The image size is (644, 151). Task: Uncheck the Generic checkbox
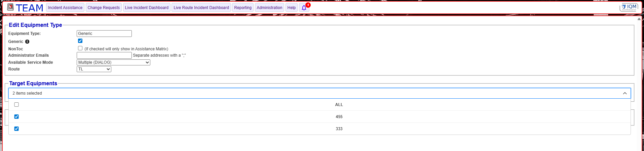click(x=80, y=41)
